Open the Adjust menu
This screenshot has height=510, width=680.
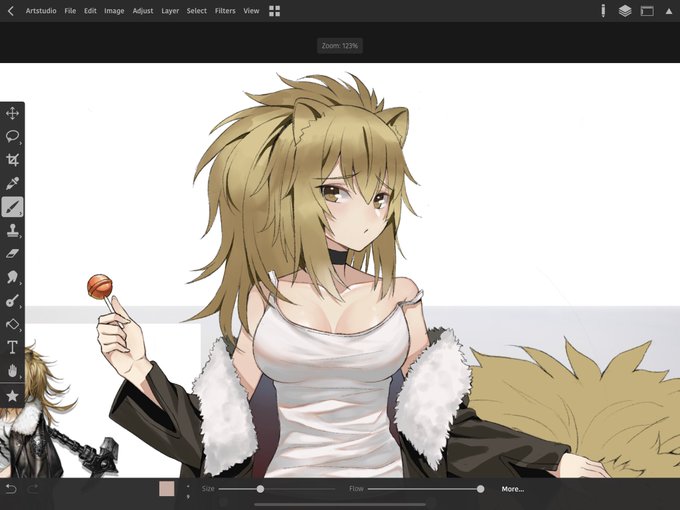143,11
